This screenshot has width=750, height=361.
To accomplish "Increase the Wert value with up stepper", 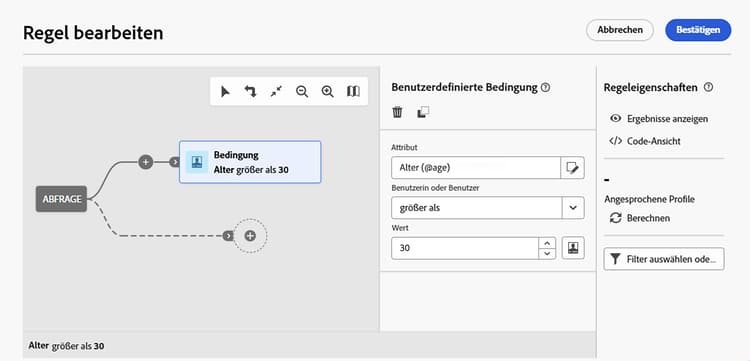I will point(547,242).
